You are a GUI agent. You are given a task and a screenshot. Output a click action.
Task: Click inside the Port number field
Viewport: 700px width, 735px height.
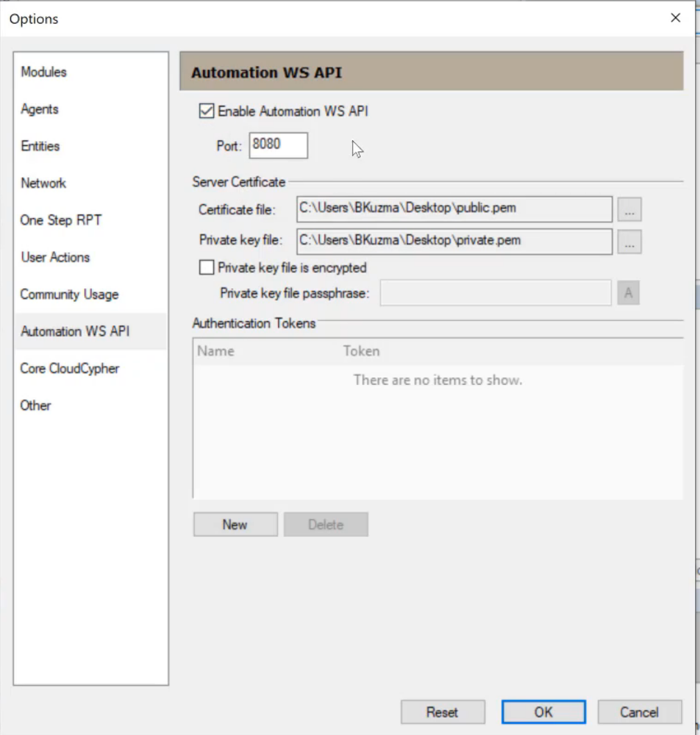pyautogui.click(x=278, y=146)
